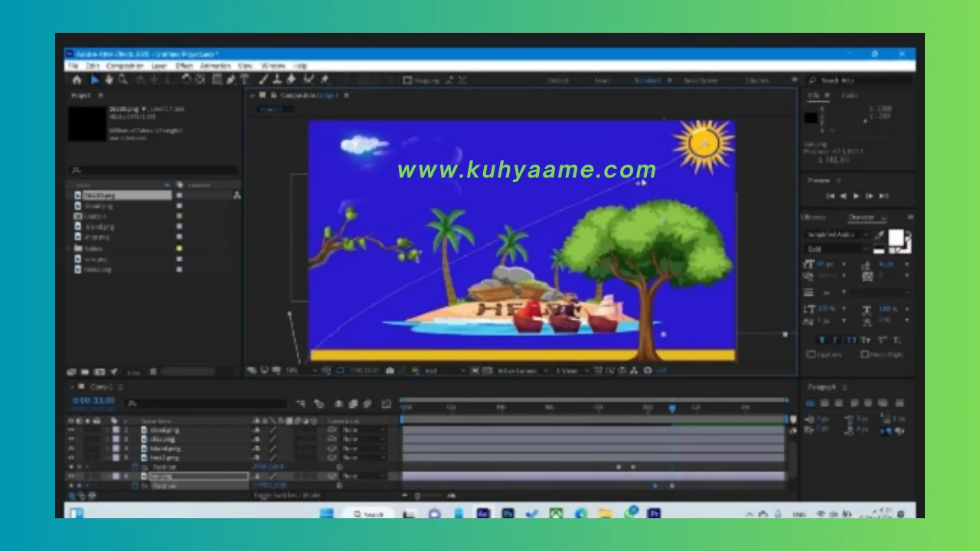Open Parent dropdown for cloud.png layer
The width and height of the screenshot is (980, 551).
point(364,430)
